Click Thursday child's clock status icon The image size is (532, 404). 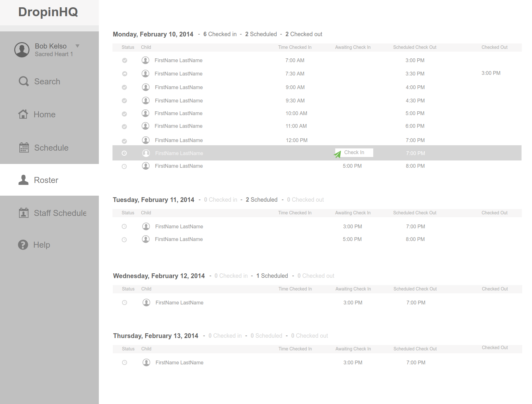[125, 362]
